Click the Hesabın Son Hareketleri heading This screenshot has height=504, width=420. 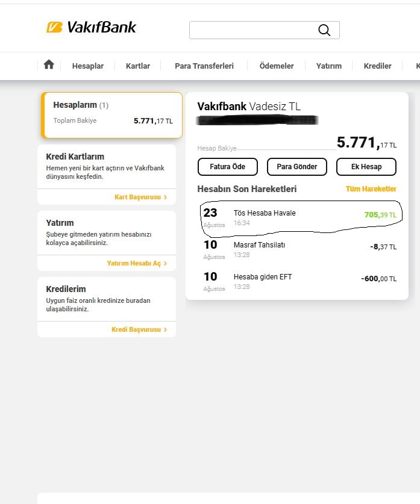point(247,189)
